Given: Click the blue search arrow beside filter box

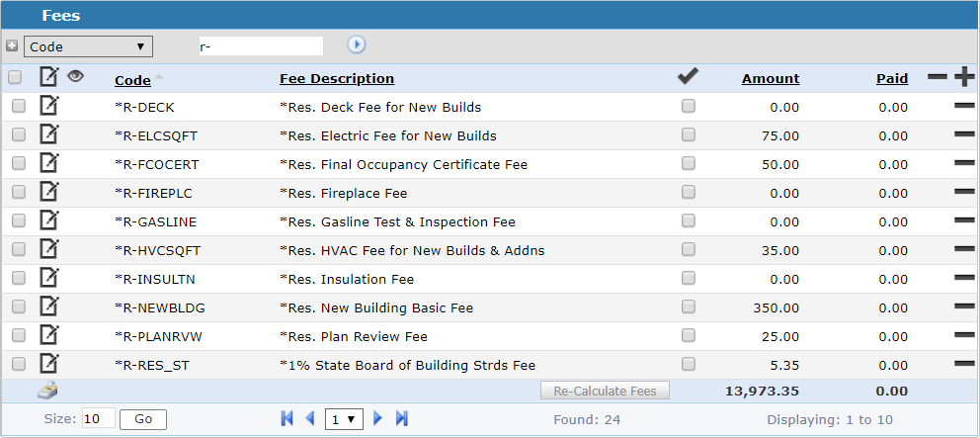Looking at the screenshot, I should [356, 44].
